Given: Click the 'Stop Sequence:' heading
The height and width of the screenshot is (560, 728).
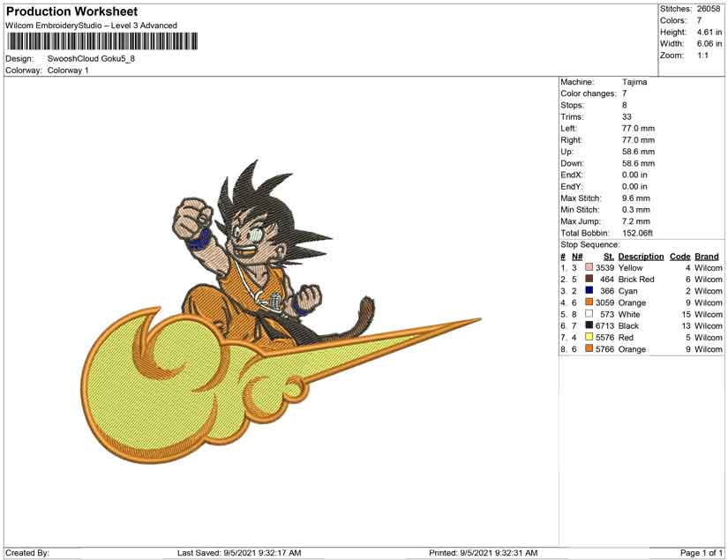Looking at the screenshot, I should pyautogui.click(x=589, y=244).
